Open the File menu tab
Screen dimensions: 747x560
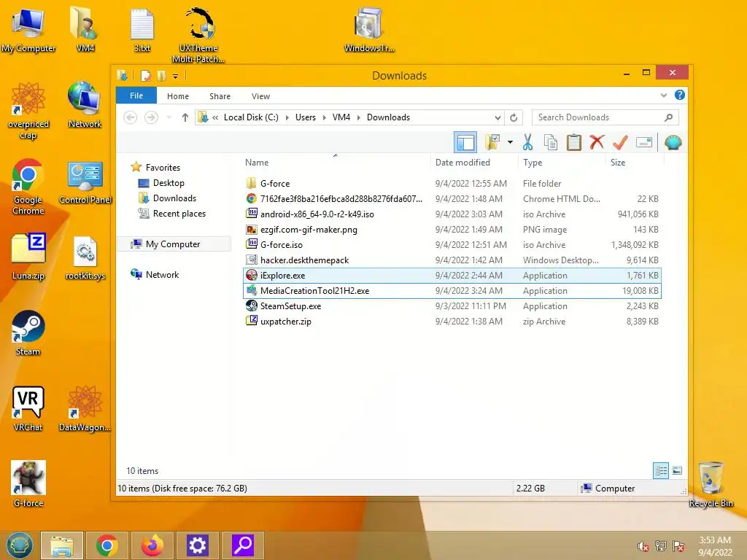tap(136, 96)
